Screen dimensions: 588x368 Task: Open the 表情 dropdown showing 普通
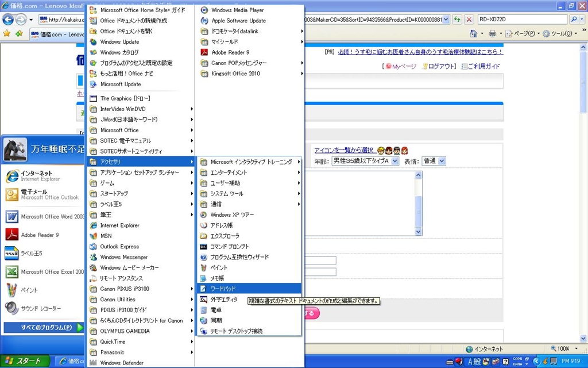click(434, 161)
